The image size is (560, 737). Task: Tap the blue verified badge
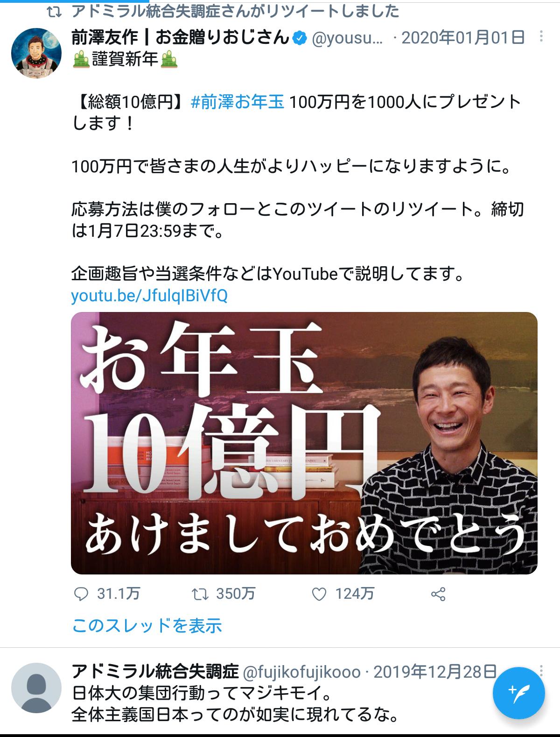point(299,38)
